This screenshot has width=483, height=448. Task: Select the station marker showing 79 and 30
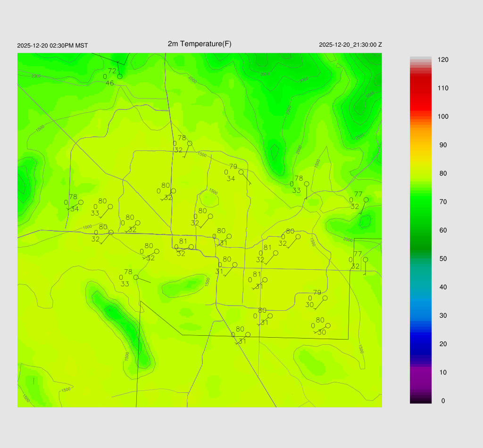tap(325, 298)
